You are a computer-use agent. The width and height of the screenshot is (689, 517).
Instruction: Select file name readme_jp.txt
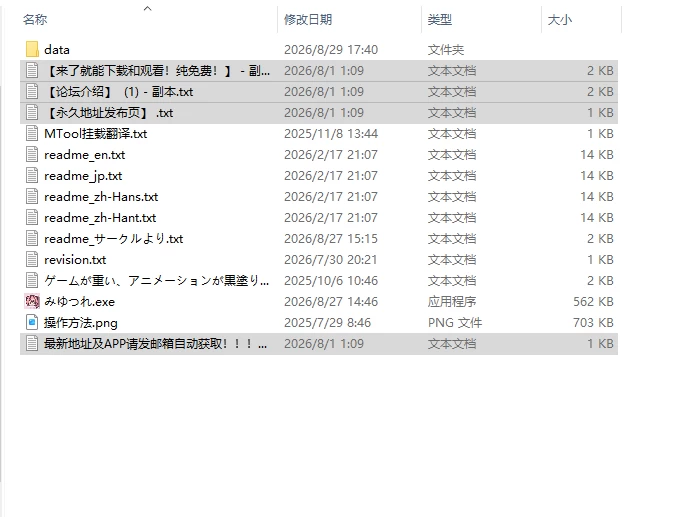coord(83,176)
